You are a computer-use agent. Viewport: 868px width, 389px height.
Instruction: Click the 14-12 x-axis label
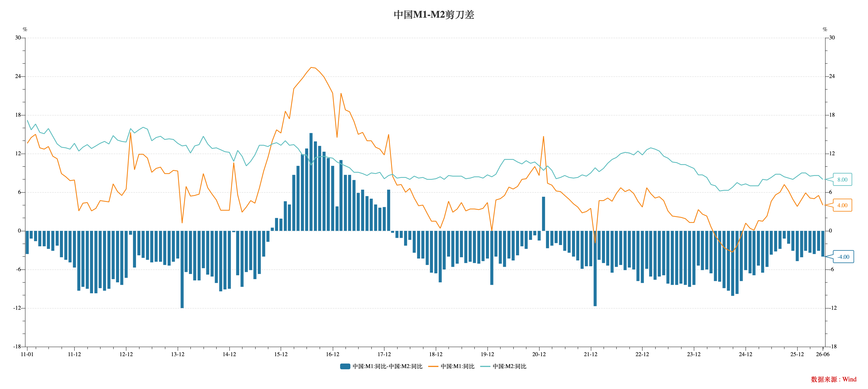229,354
